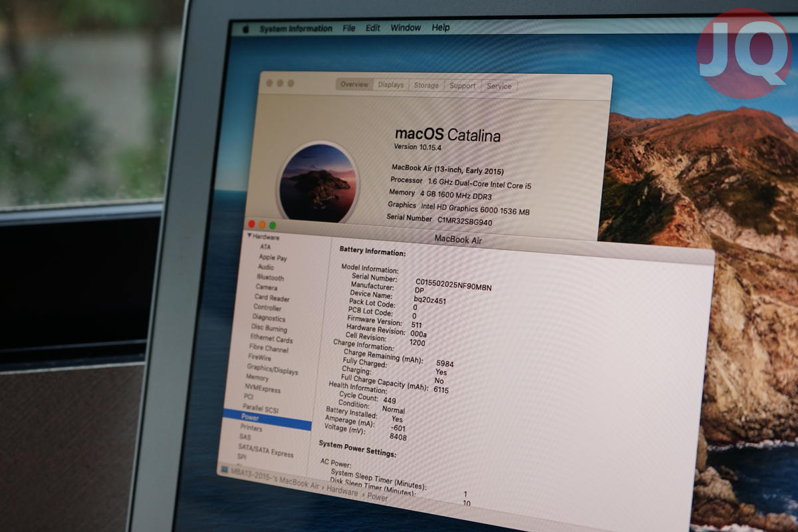Select Disc Burning in the sidebar
798x532 pixels.
click(269, 329)
